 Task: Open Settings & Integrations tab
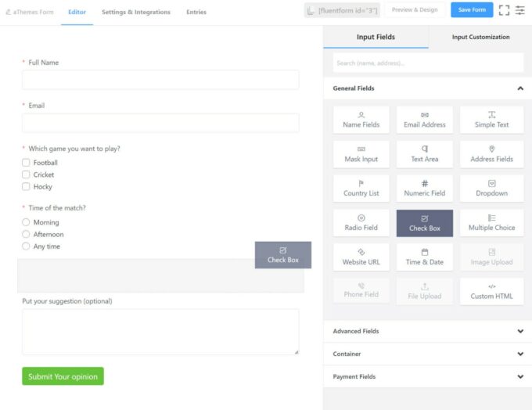pyautogui.click(x=136, y=12)
